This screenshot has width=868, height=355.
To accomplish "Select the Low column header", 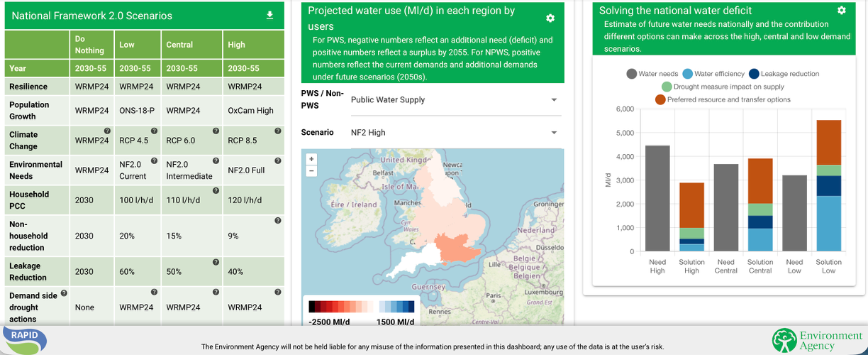I will click(x=138, y=44).
